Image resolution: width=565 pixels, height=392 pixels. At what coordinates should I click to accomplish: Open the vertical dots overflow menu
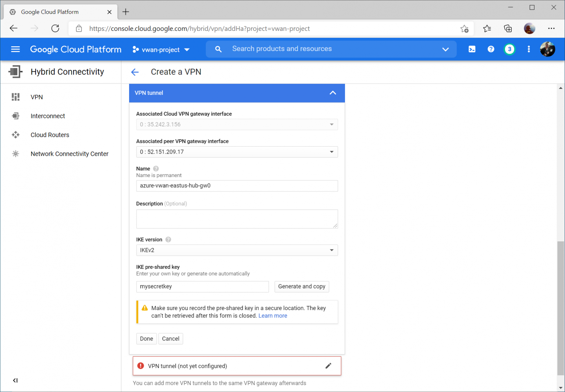pyautogui.click(x=529, y=49)
